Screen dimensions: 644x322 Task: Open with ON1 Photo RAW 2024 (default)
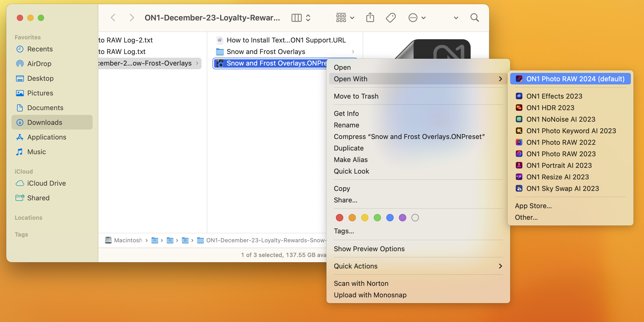570,79
